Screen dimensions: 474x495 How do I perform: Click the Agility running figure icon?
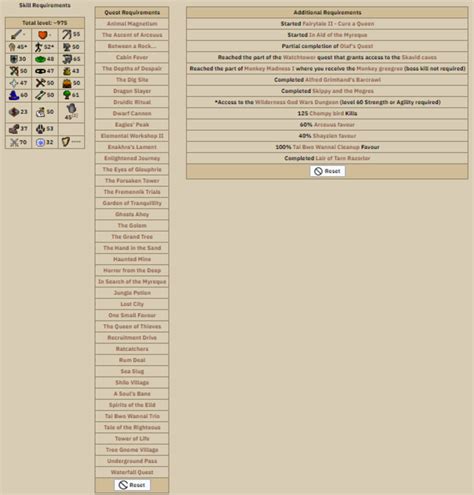click(x=39, y=47)
